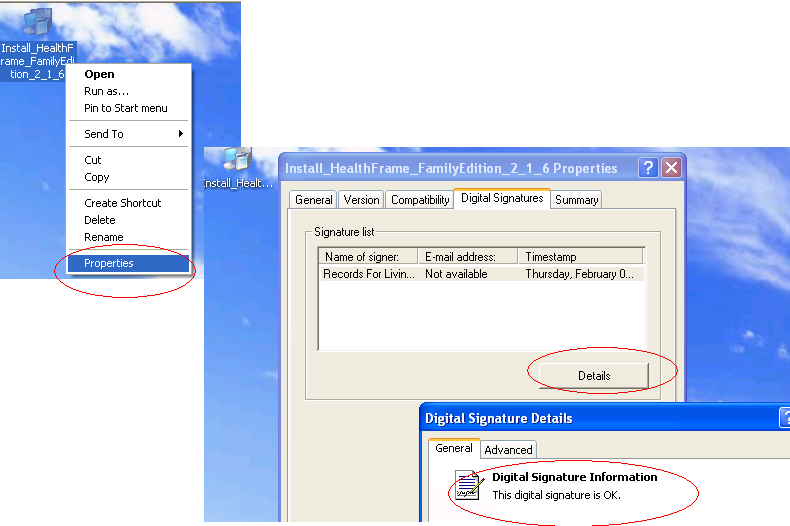Viewport: 790px width, 526px height.
Task: Click Pin to Start menu
Action: tap(128, 108)
